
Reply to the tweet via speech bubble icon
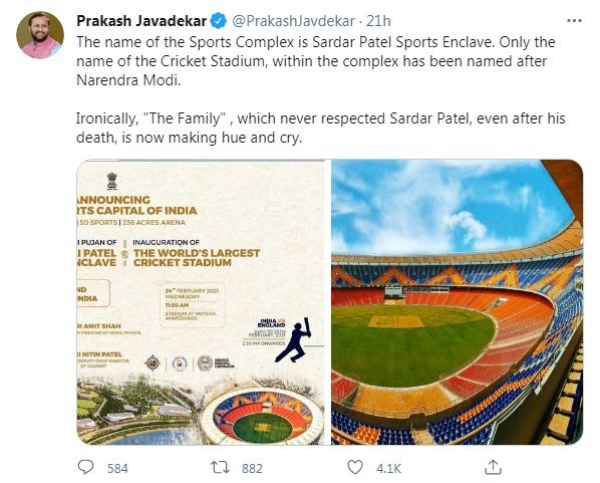(x=87, y=466)
